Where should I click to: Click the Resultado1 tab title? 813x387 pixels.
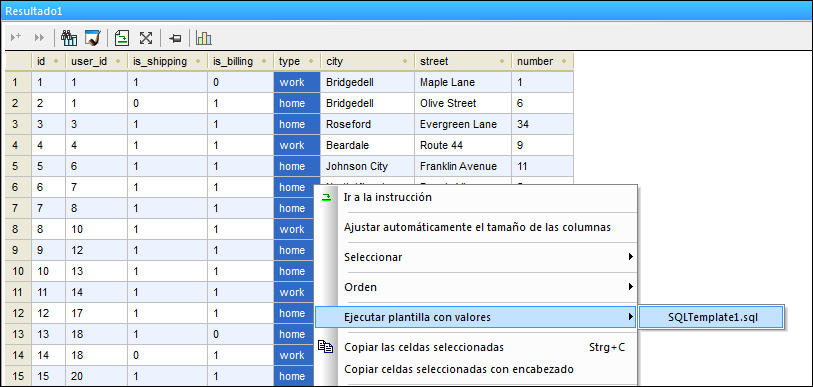tap(34, 11)
